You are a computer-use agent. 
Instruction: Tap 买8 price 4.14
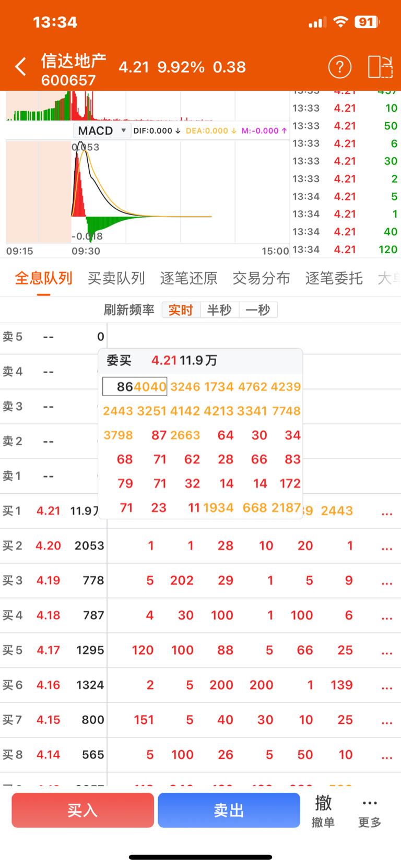[49, 755]
